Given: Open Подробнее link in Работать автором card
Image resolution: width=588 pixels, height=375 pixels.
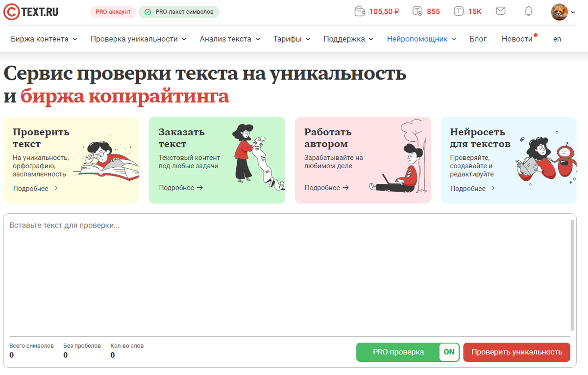Looking at the screenshot, I should click(x=327, y=188).
